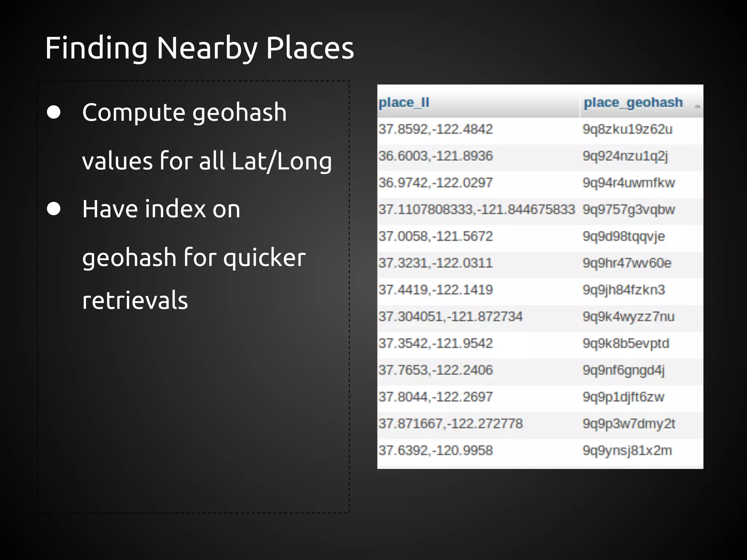Select the geohash 9q9757g3vqbw
This screenshot has width=747, height=560.
629,210
